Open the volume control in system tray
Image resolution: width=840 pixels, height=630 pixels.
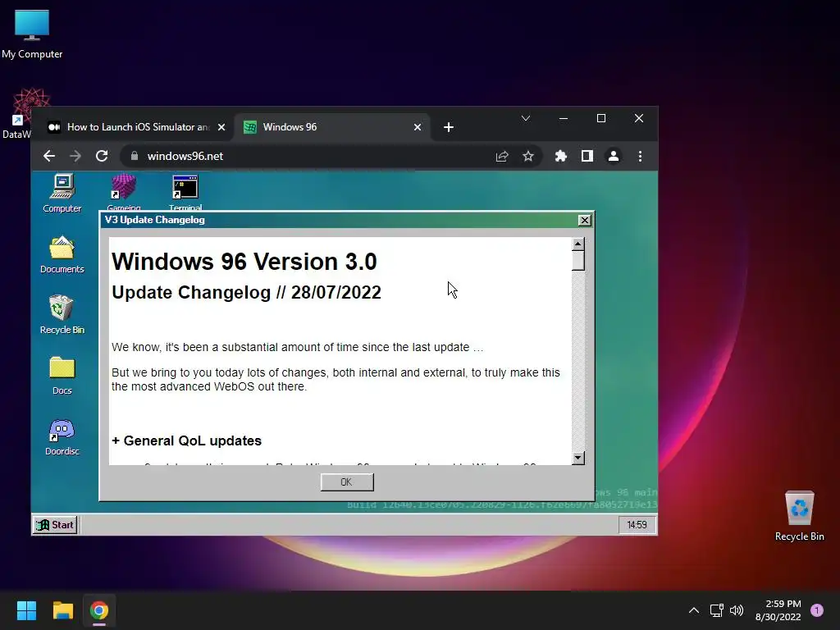(737, 610)
